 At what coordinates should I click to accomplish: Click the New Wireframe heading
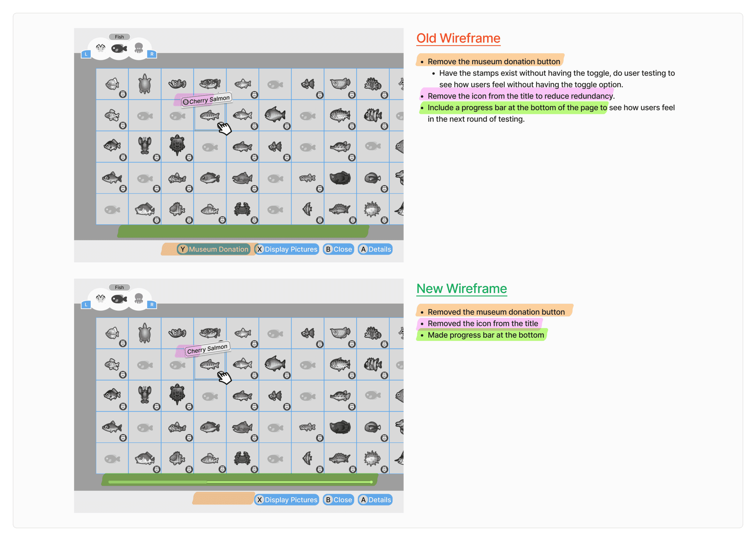pos(461,289)
